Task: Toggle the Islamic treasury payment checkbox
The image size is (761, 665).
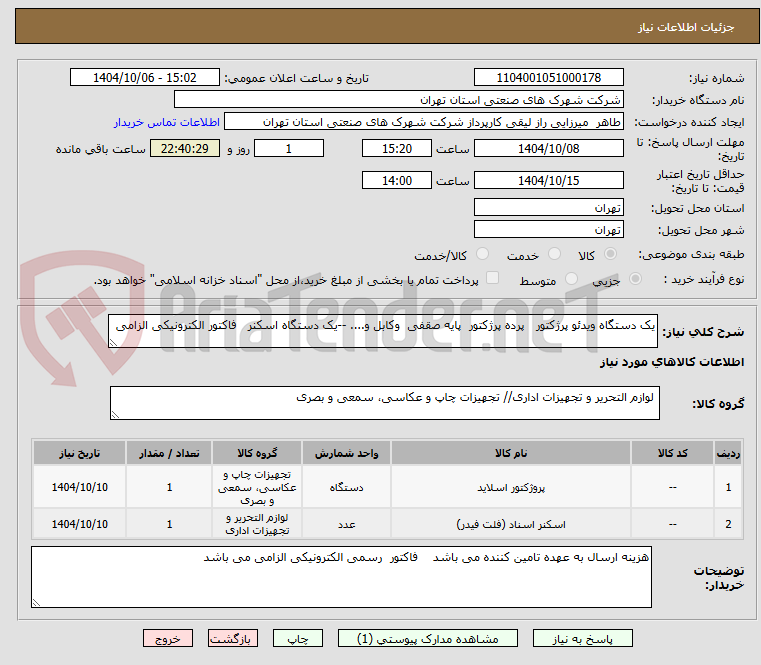Action: [491, 279]
